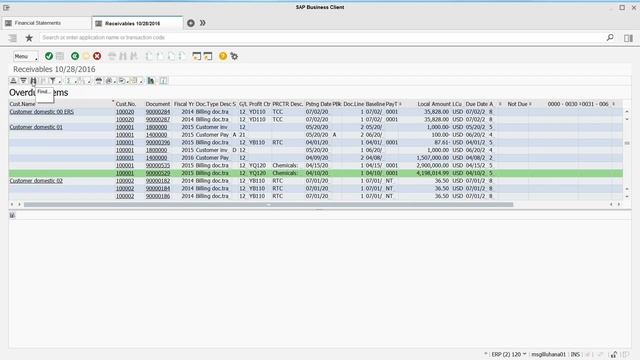
Task: Open document 90000529 in highlighted row
Action: pyautogui.click(x=158, y=173)
